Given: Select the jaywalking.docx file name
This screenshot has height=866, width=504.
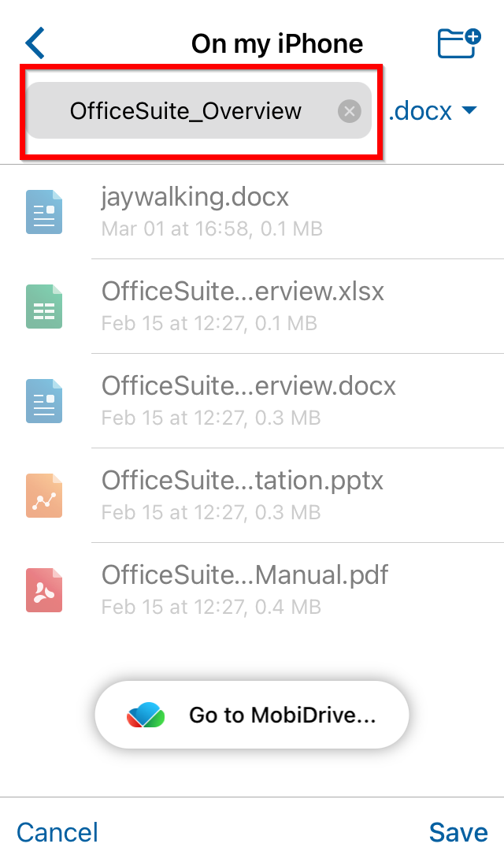Looking at the screenshot, I should [x=195, y=197].
